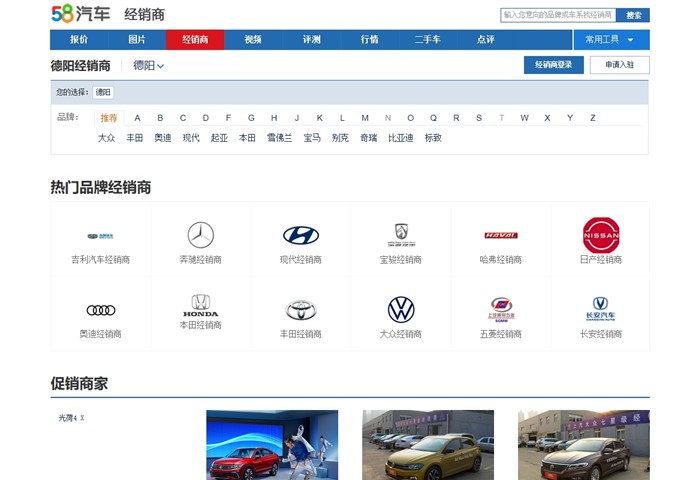Filter brands by letter G
The height and width of the screenshot is (480, 700).
click(251, 118)
